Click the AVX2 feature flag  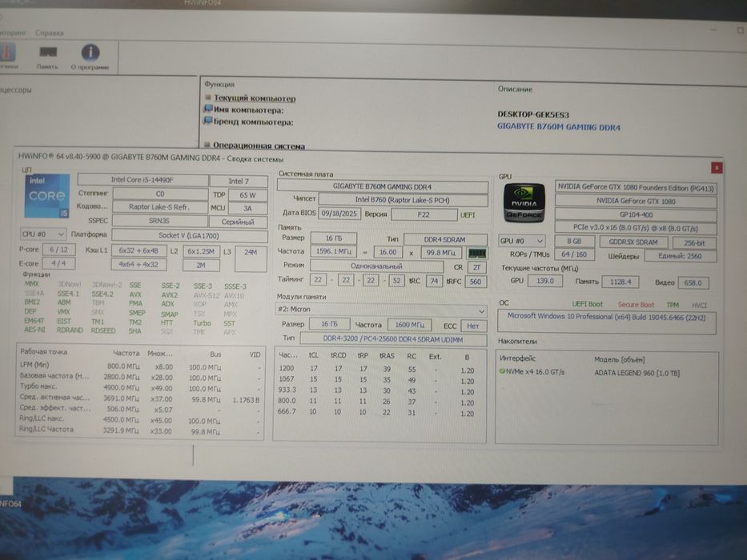coord(170,294)
